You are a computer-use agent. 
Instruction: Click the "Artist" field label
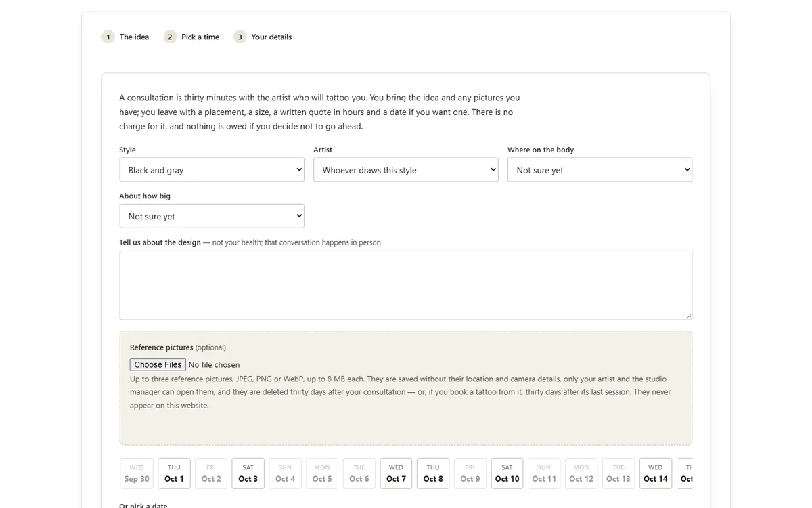coord(323,150)
